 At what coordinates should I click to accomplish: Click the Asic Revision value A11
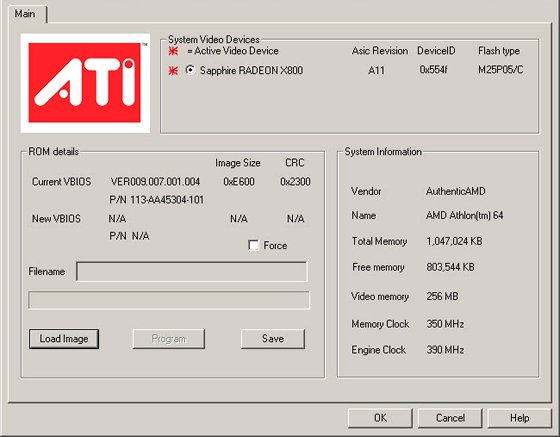pyautogui.click(x=376, y=70)
